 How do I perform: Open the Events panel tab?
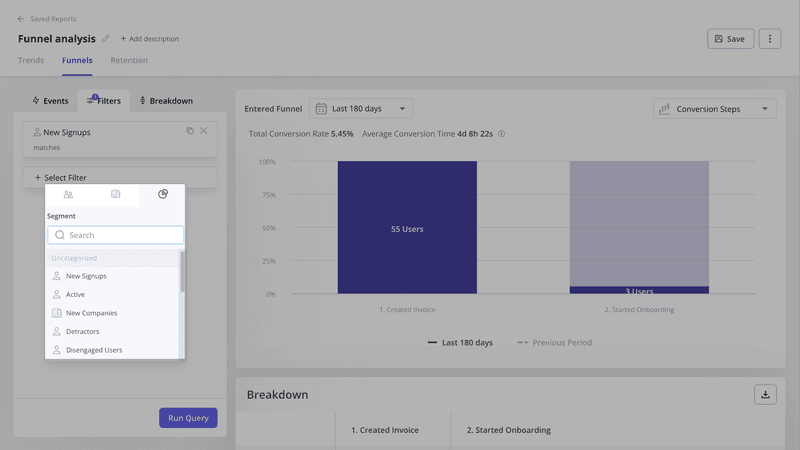pos(50,101)
